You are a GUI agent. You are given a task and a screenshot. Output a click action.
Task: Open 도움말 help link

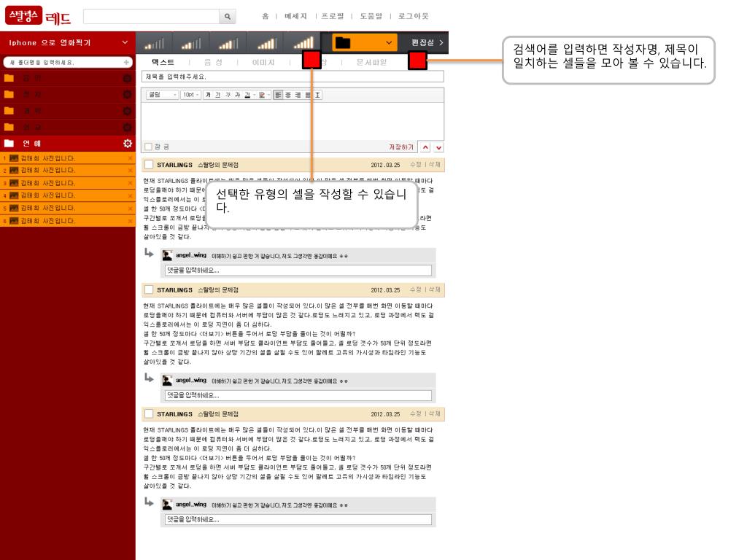coord(371,16)
